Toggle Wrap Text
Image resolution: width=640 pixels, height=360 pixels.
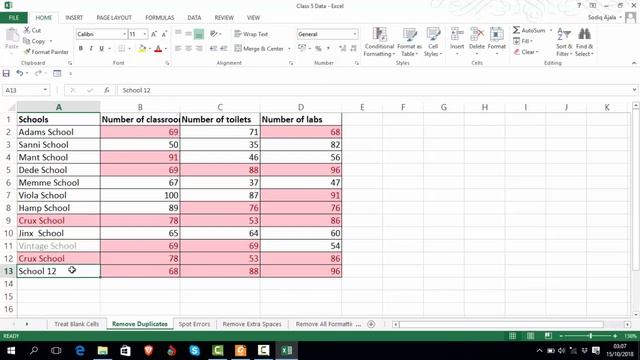[251, 34]
